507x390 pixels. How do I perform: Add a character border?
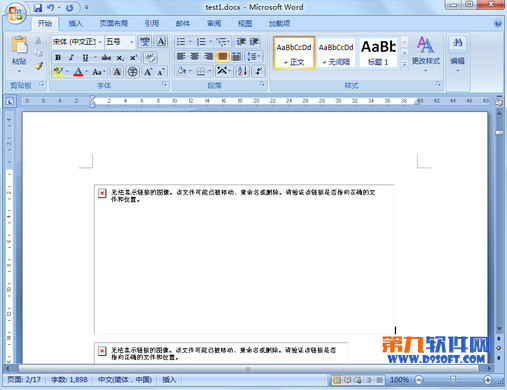click(161, 42)
